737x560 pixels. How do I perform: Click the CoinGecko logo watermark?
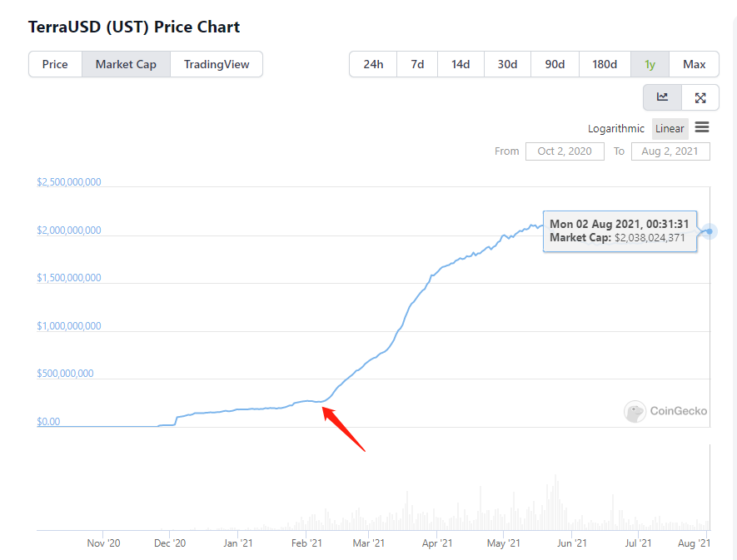click(x=665, y=411)
